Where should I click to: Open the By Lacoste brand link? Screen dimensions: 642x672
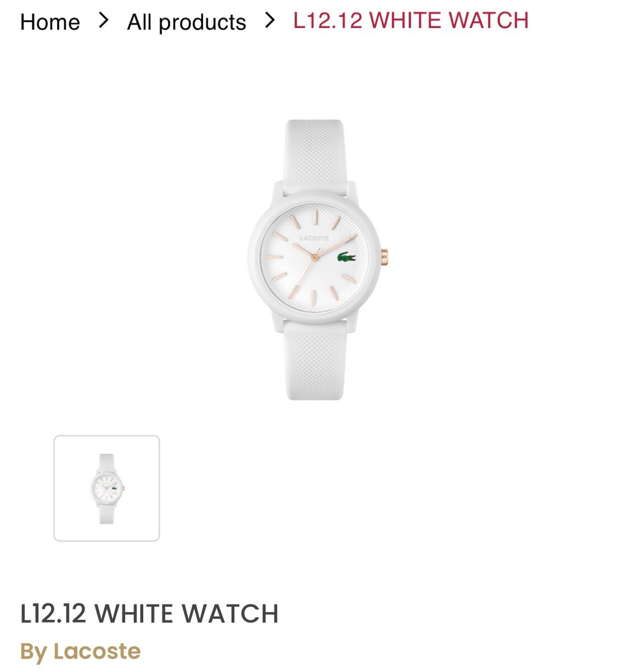(80, 651)
